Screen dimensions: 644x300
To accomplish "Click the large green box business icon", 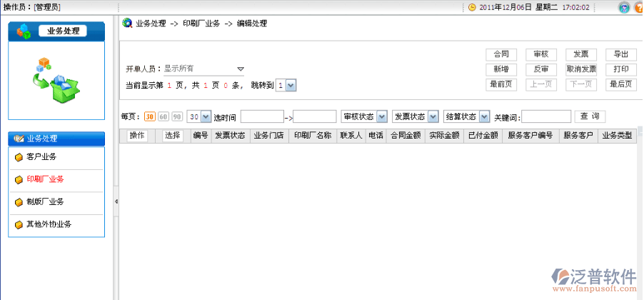I will point(56,78).
